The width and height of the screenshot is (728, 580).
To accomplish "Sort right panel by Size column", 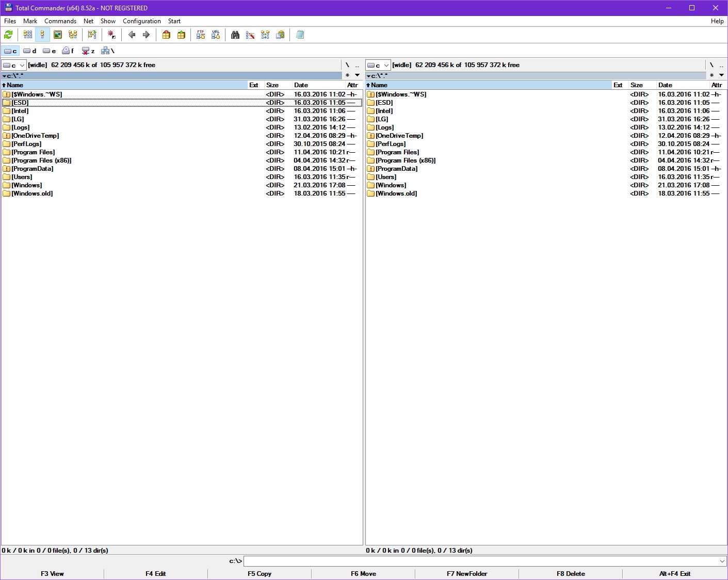I will 642,85.
